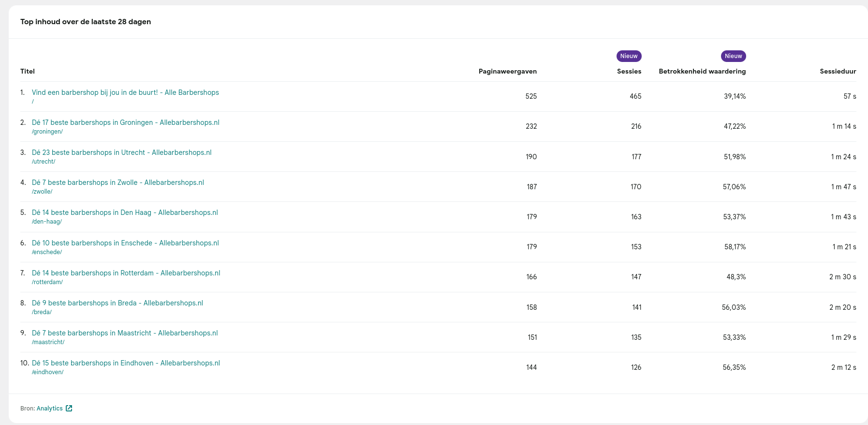
Task: Click the Titel column header
Action: coord(28,71)
